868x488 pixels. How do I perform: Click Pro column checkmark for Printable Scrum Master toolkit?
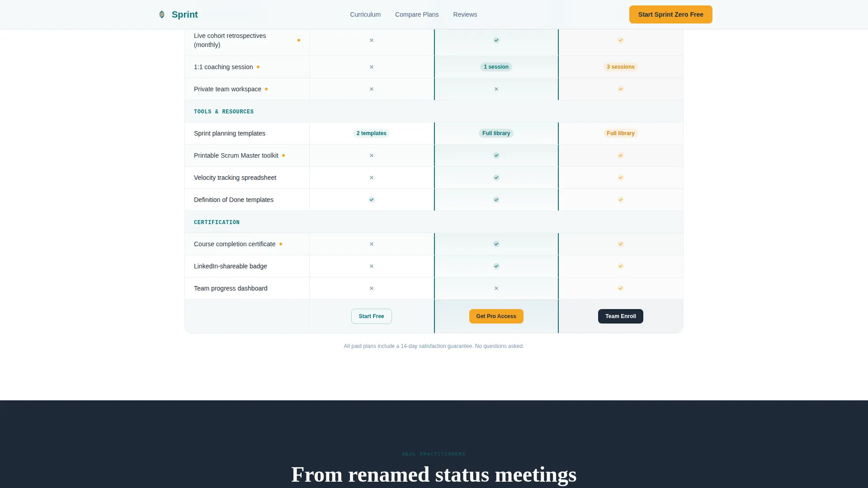[496, 155]
